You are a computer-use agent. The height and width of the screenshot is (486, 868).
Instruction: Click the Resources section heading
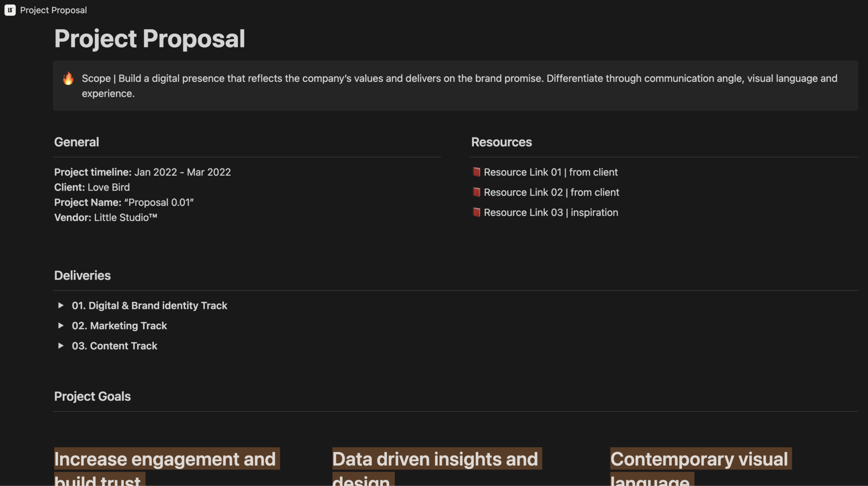[501, 142]
